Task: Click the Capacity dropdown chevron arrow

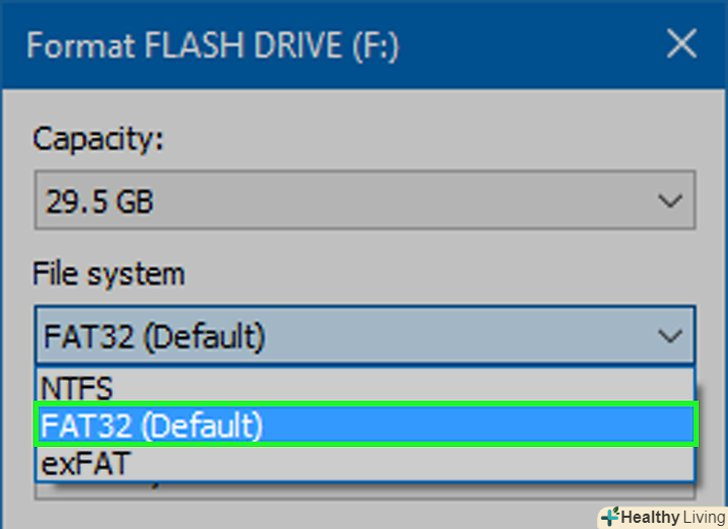Action: 669,202
